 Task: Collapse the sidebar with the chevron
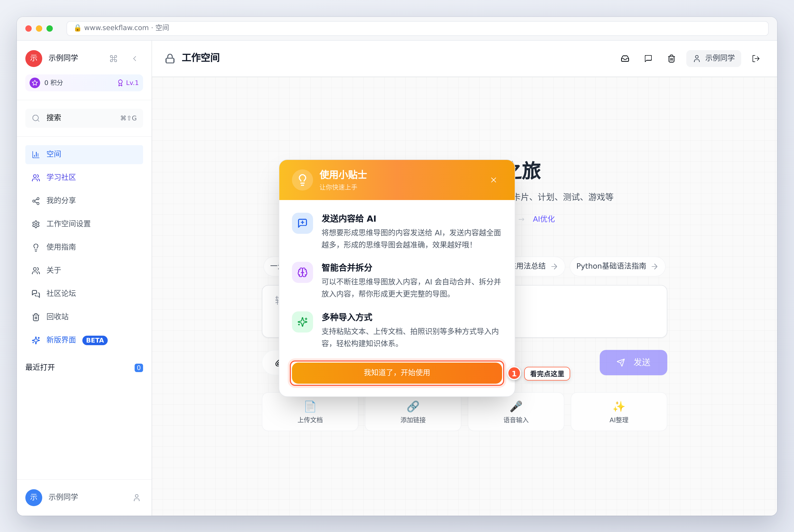tap(135, 58)
